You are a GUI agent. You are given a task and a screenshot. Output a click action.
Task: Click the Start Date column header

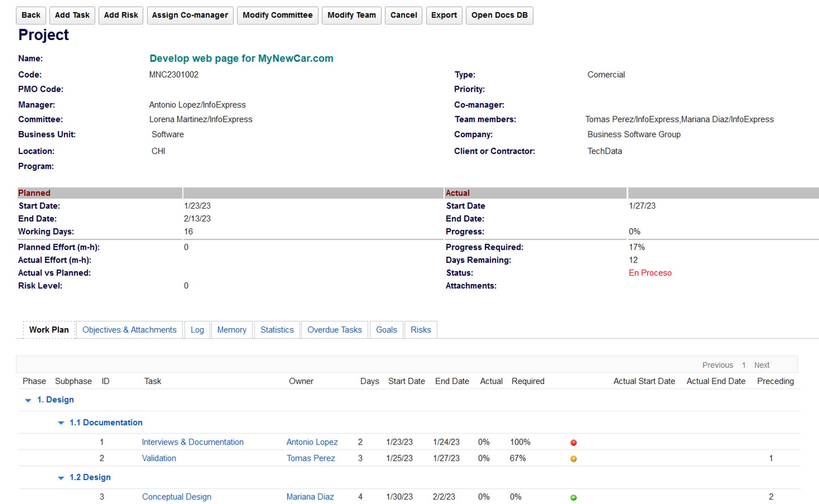[x=407, y=381]
